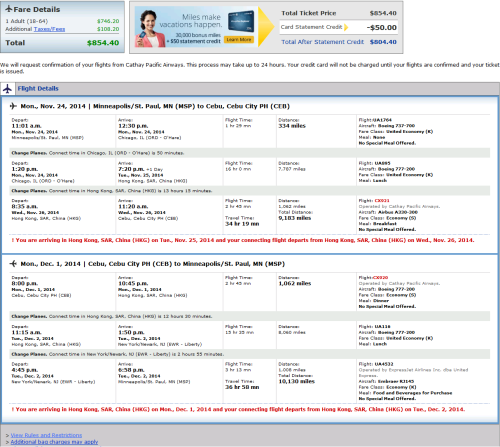Click the airplane icon beside Fare Details

(x=9, y=9)
